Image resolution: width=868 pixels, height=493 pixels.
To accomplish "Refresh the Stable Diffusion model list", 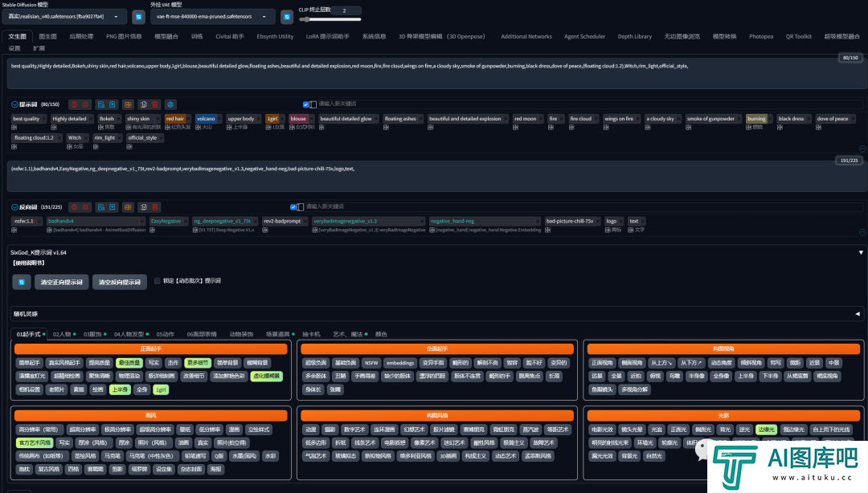I will click(139, 17).
